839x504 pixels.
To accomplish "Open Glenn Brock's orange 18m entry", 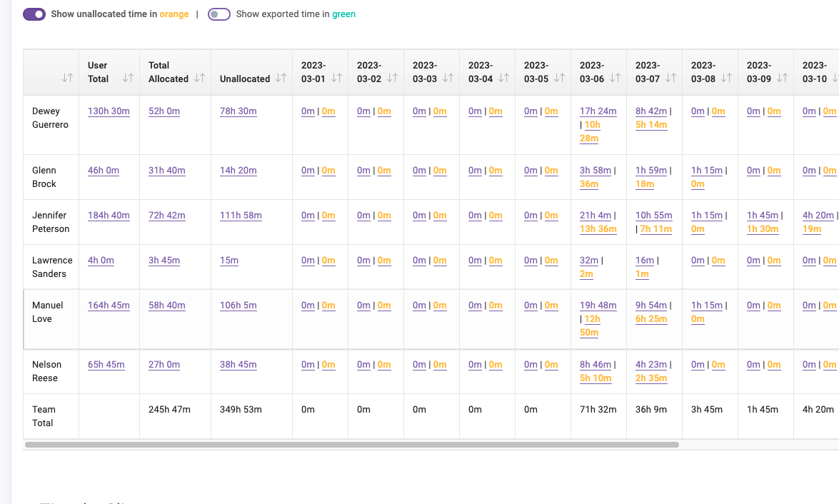I will click(645, 184).
